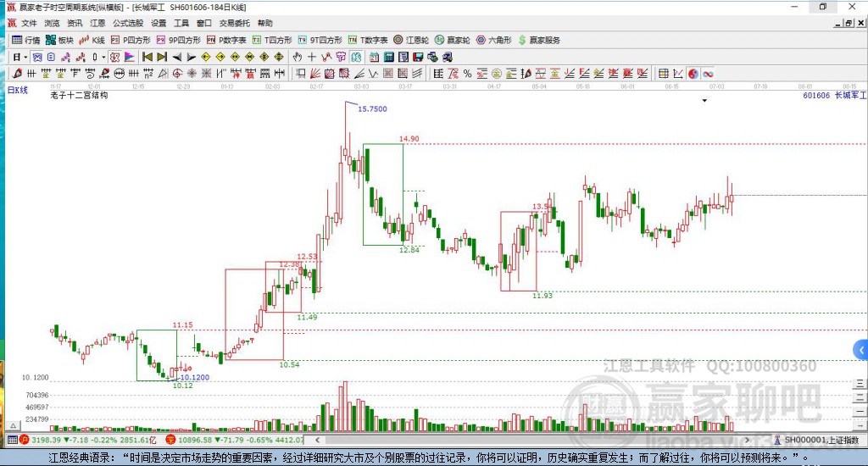
Task: Open the 设置 menu
Action: pyautogui.click(x=159, y=23)
